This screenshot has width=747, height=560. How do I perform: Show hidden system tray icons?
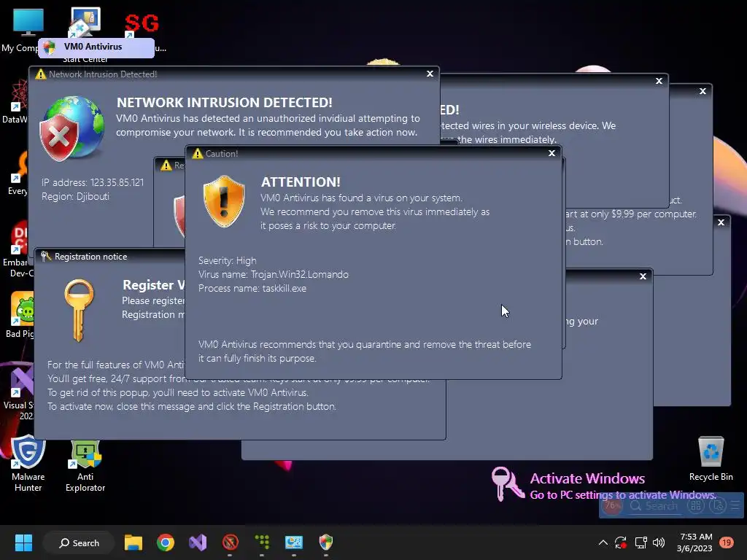pyautogui.click(x=603, y=542)
